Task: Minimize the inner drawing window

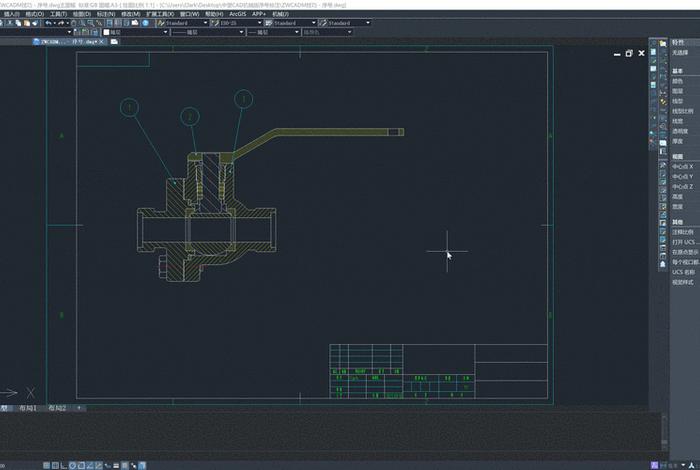Action: tap(617, 54)
